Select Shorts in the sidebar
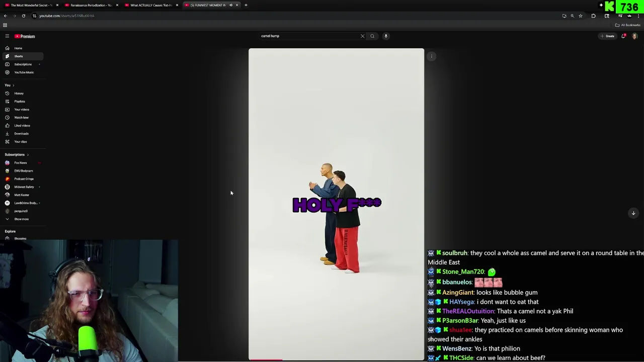This screenshot has height=362, width=644. coord(22,56)
